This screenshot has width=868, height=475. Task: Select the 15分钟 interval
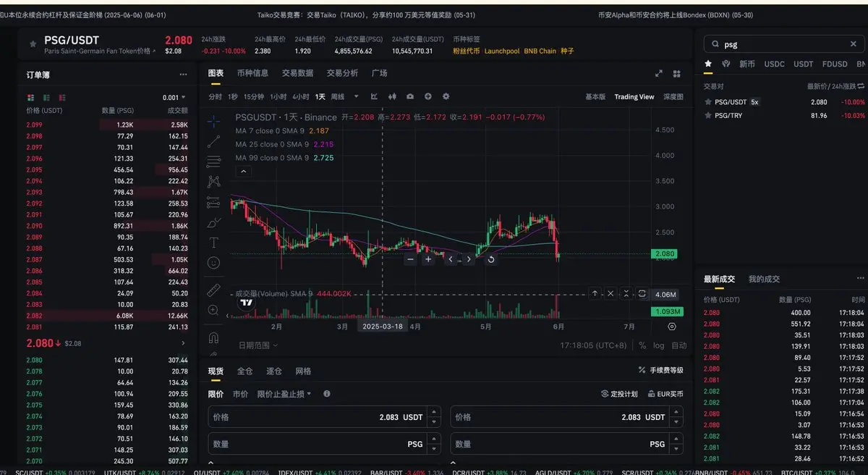tap(254, 97)
